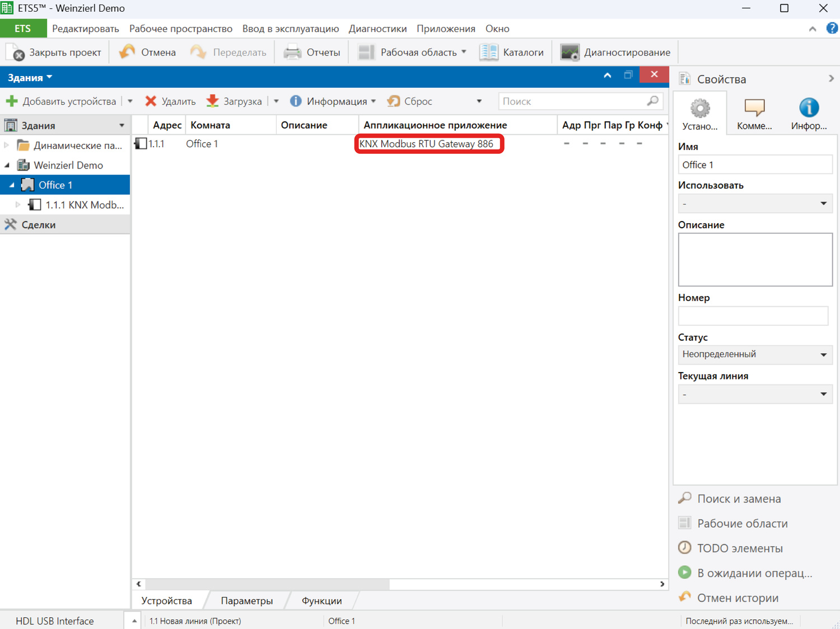Expand the Dynamic folders tree node
Screen dimensions: 840x629
coord(7,145)
